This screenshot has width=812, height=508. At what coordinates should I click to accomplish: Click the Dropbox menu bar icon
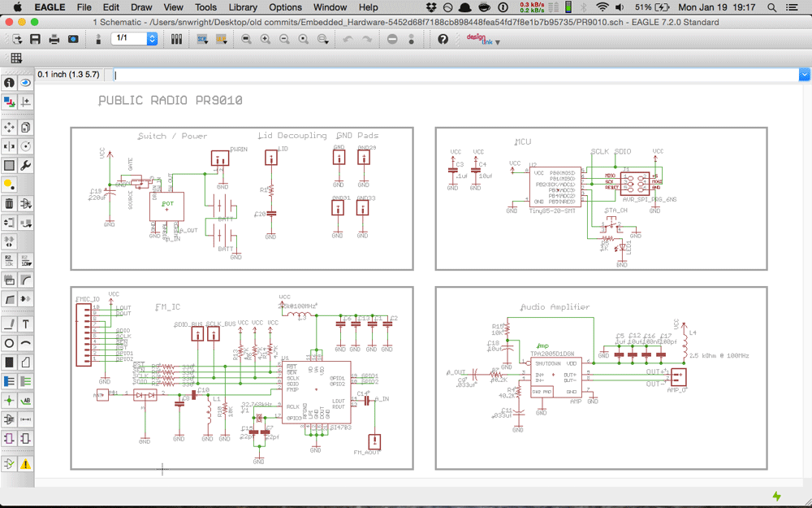click(431, 7)
